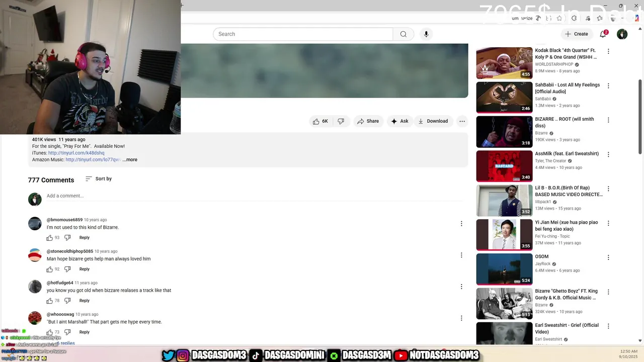The width and height of the screenshot is (644, 362).
Task: Open the iTunes tinyurl link
Action: (x=76, y=153)
